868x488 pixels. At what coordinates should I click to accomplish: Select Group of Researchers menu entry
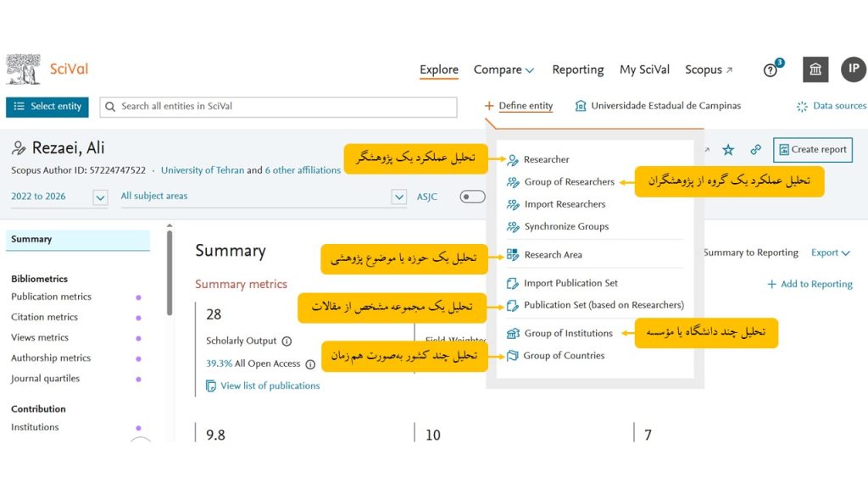click(569, 181)
